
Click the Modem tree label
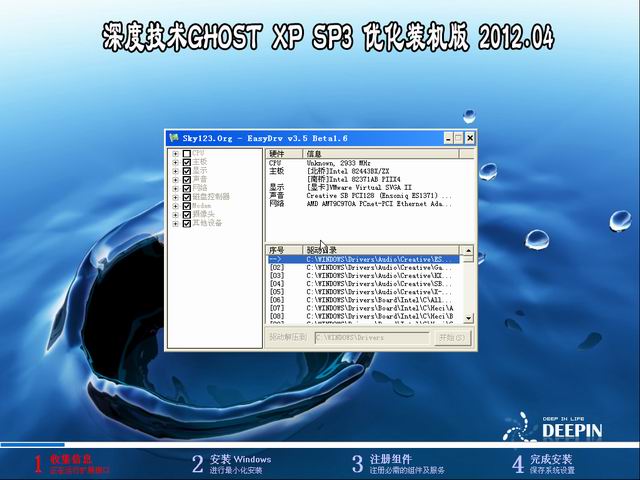[202, 206]
